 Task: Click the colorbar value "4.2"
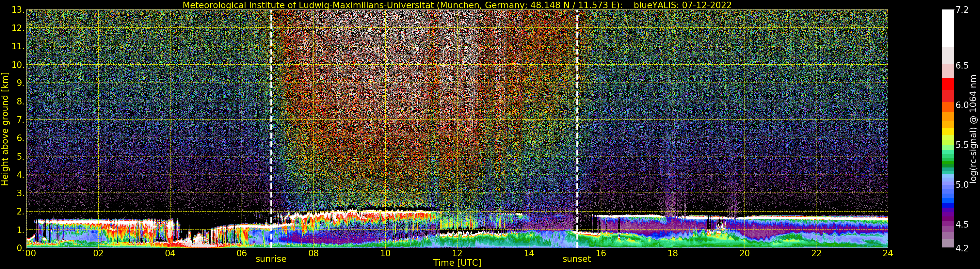pyautogui.click(x=962, y=248)
